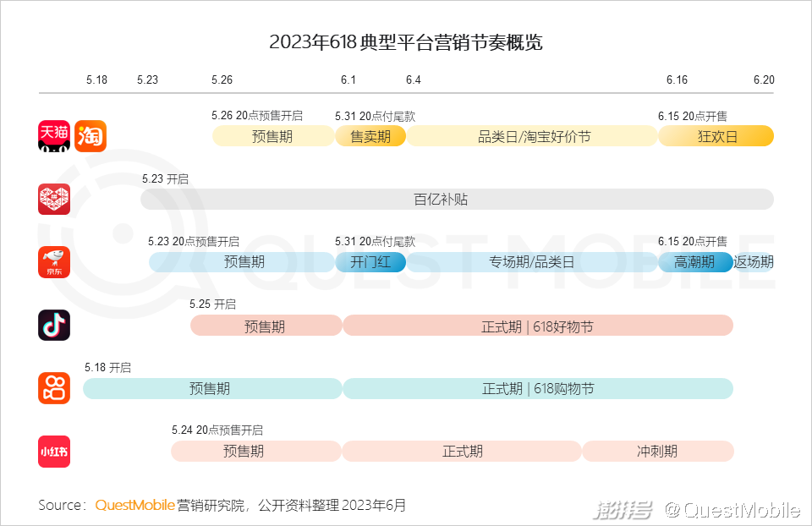Click the orange QuestMobile source text
Image resolution: width=812 pixels, height=526 pixels.
[134, 506]
